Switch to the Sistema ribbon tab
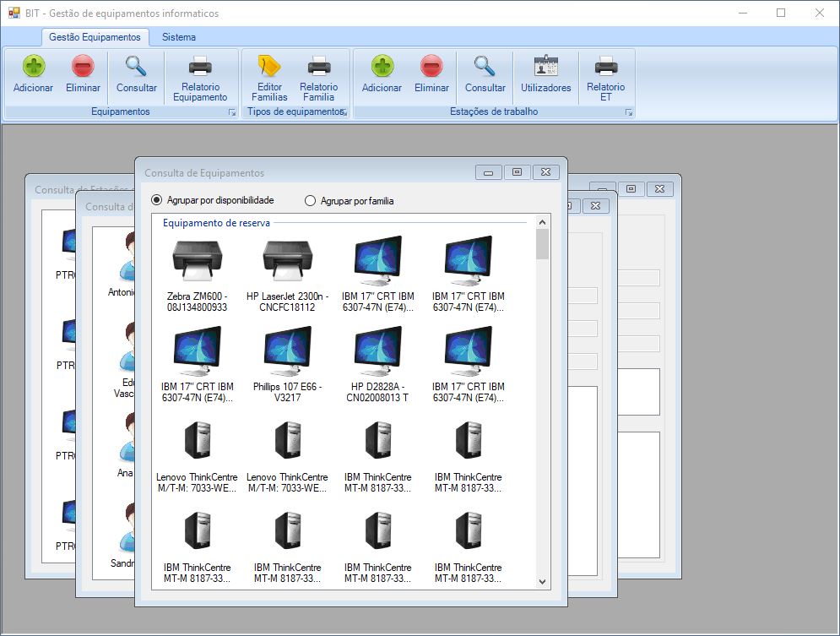The width and height of the screenshot is (840, 636). [x=179, y=37]
